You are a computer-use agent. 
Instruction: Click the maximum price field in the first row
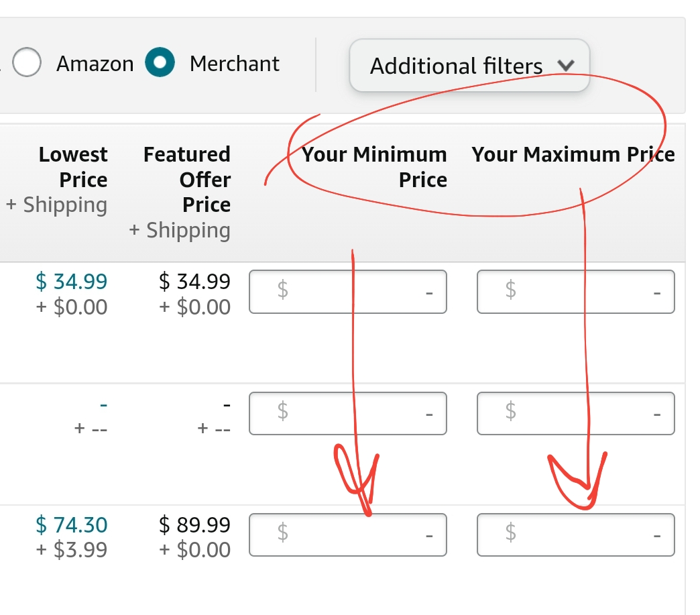click(575, 291)
